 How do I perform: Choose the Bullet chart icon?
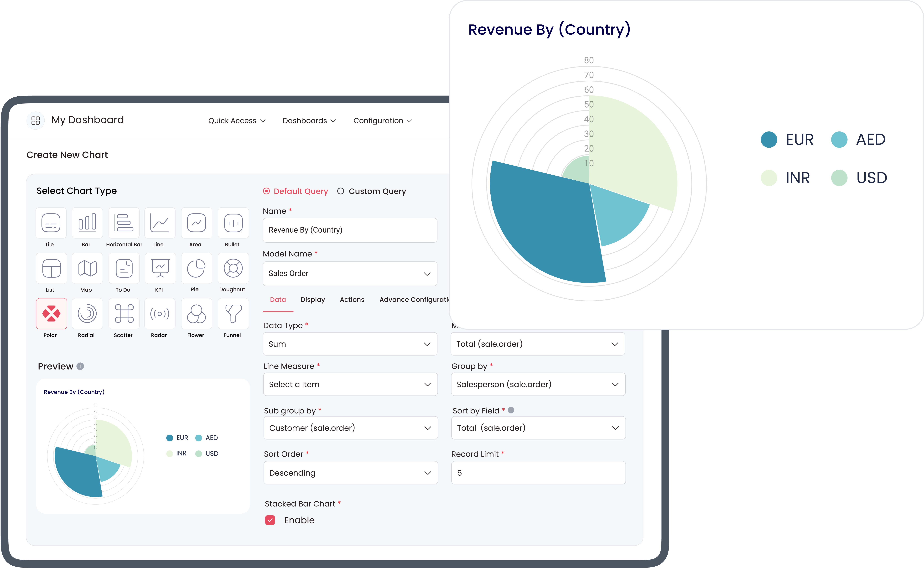click(233, 223)
